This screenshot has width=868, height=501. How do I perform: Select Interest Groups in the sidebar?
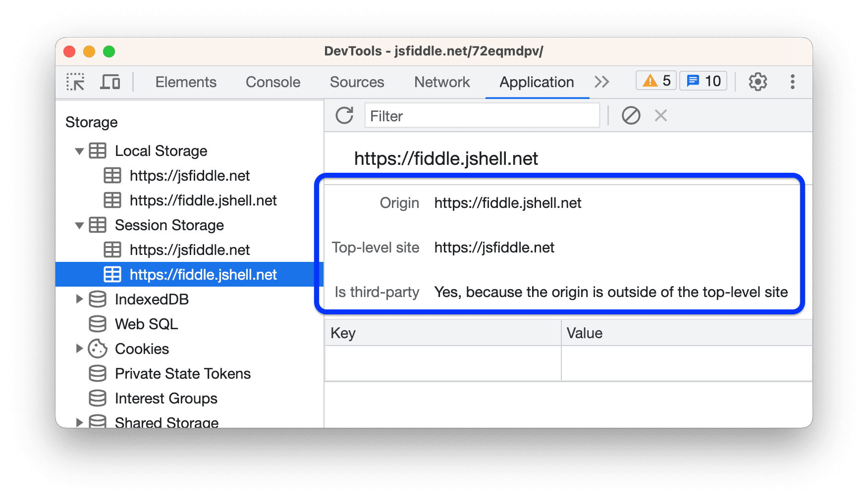coord(165,398)
